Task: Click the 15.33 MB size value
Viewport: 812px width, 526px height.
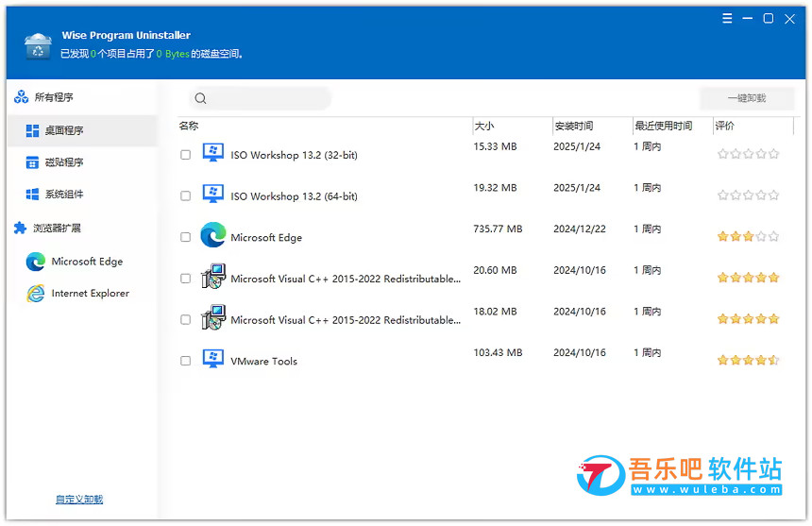Action: coord(495,146)
